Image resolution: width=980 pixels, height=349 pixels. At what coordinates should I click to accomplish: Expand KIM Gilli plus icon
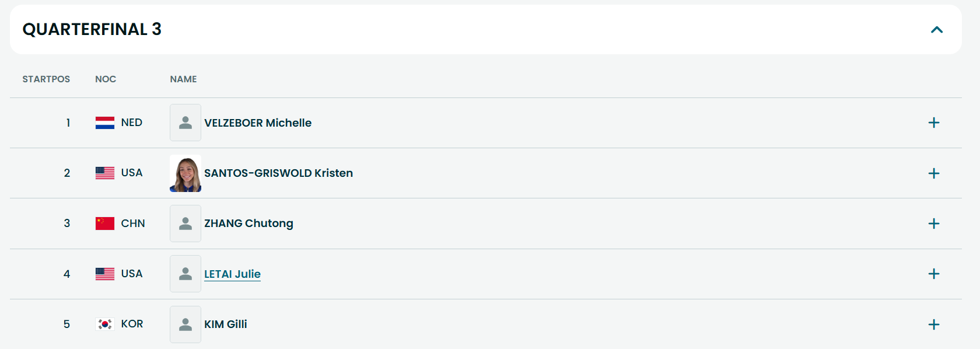pyautogui.click(x=933, y=324)
